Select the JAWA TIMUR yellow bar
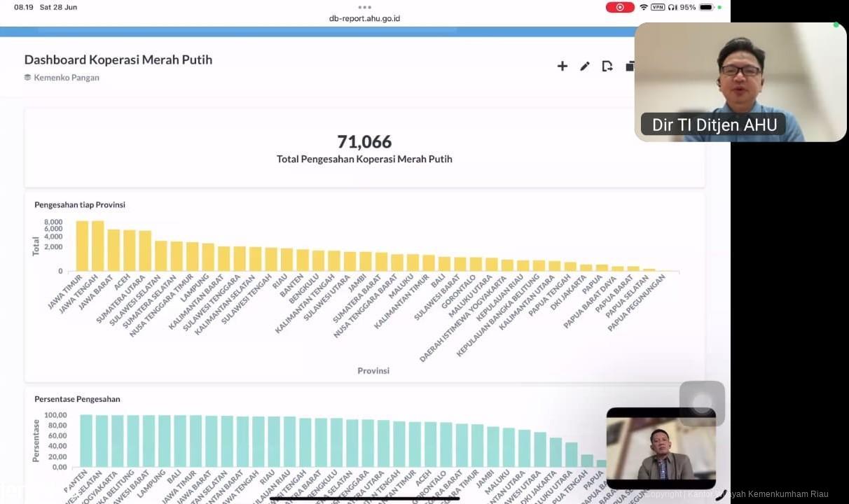The image size is (849, 504). click(82, 246)
